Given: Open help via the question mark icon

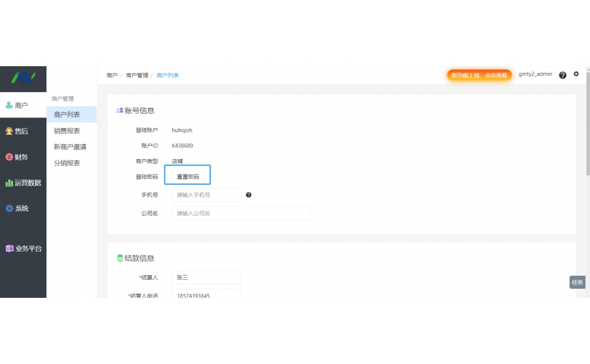Looking at the screenshot, I should point(562,74).
